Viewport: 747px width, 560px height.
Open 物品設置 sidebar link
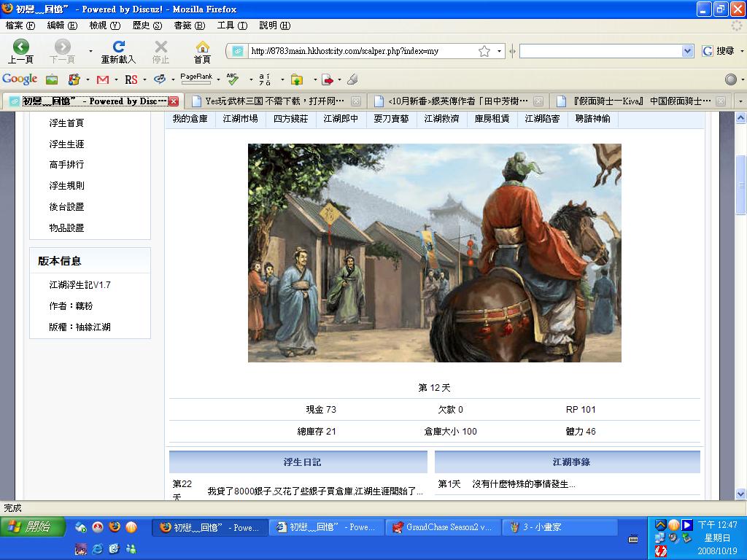[x=66, y=228]
